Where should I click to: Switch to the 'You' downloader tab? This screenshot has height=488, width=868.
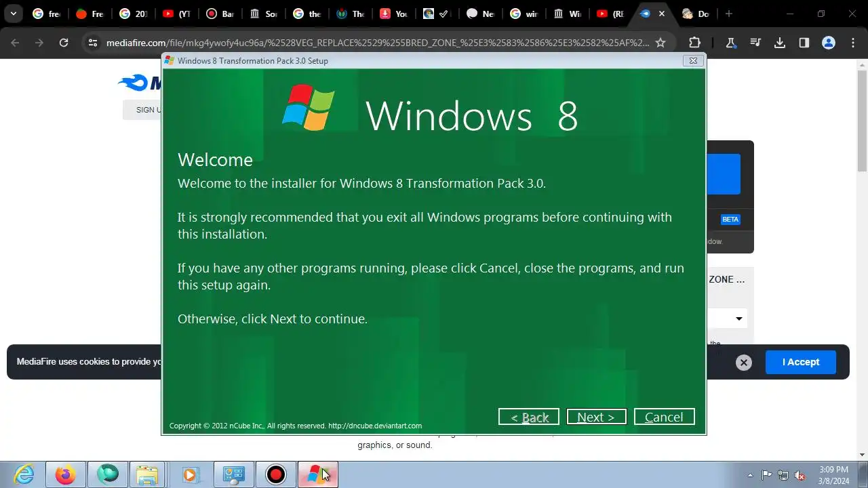click(x=393, y=14)
